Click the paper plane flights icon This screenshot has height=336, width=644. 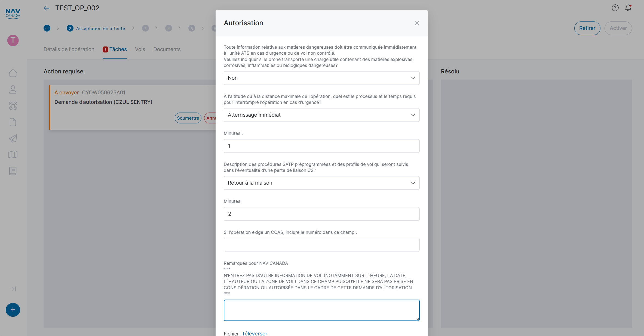pos(13,138)
